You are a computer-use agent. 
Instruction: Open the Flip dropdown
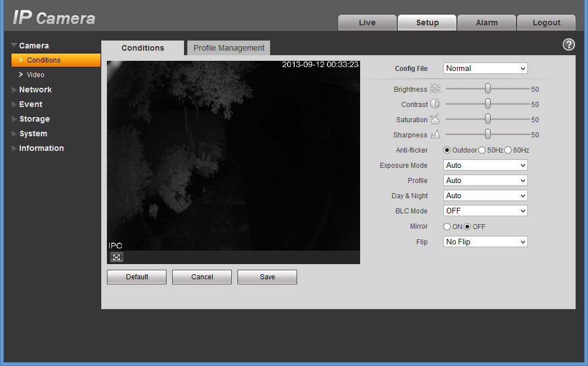click(x=485, y=242)
